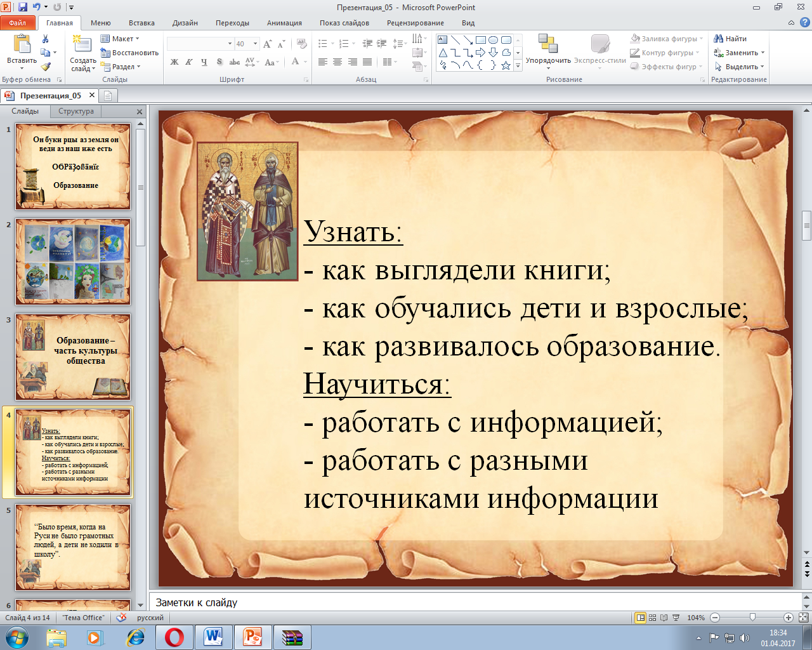
Task: Click the Упорядочить arrange icon
Action: point(547,44)
